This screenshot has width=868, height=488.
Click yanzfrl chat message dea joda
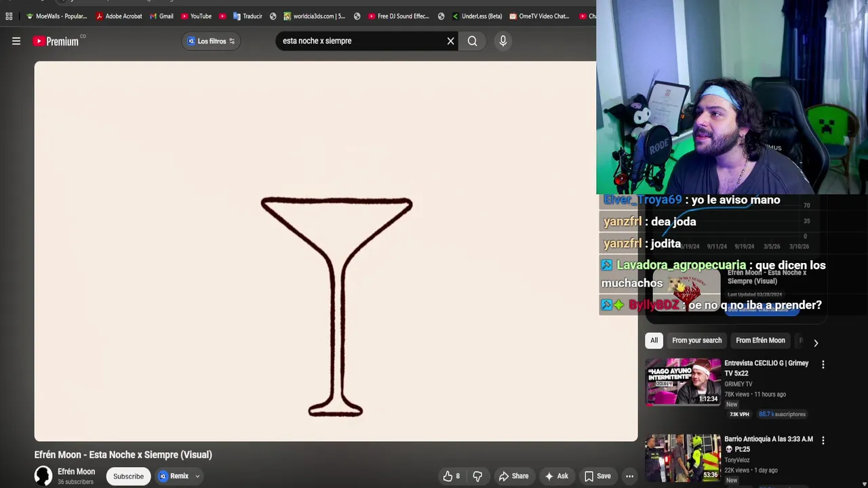(x=650, y=222)
